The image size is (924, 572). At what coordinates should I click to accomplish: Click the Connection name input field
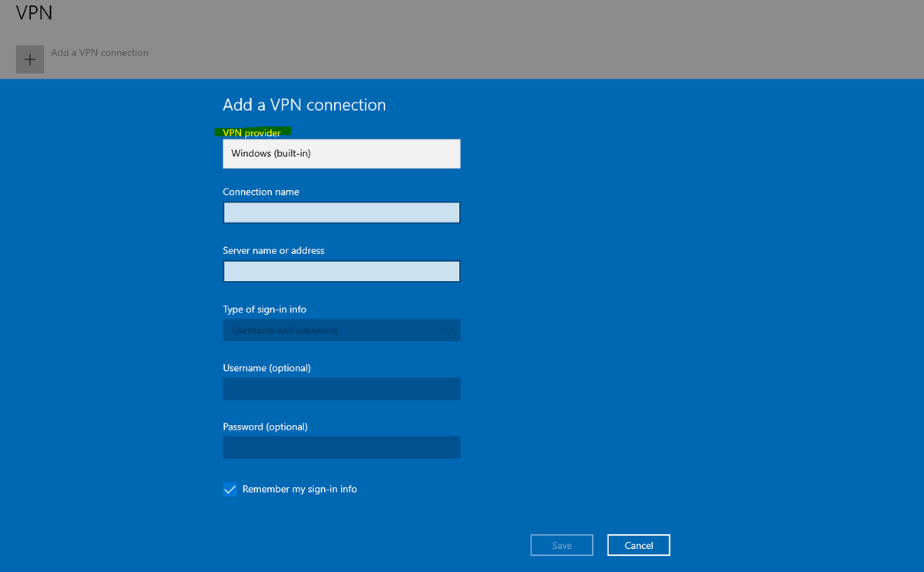point(341,212)
